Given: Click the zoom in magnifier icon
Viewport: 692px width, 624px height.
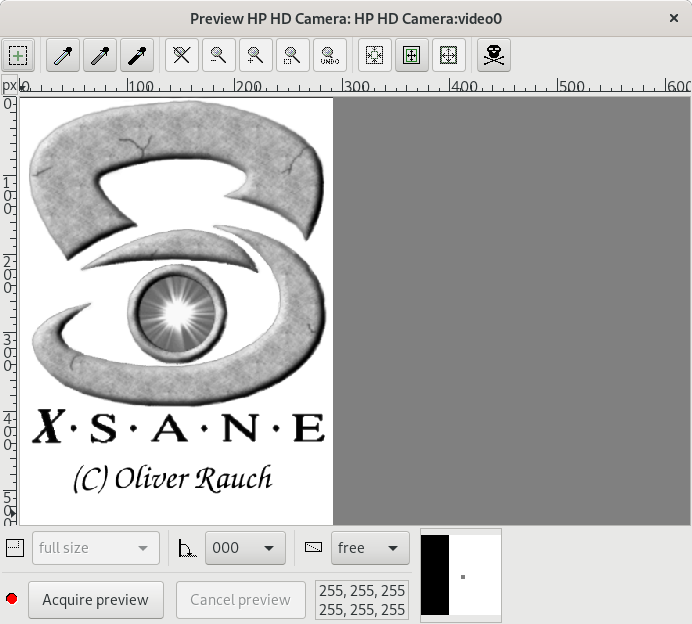Looking at the screenshot, I should click(256, 56).
